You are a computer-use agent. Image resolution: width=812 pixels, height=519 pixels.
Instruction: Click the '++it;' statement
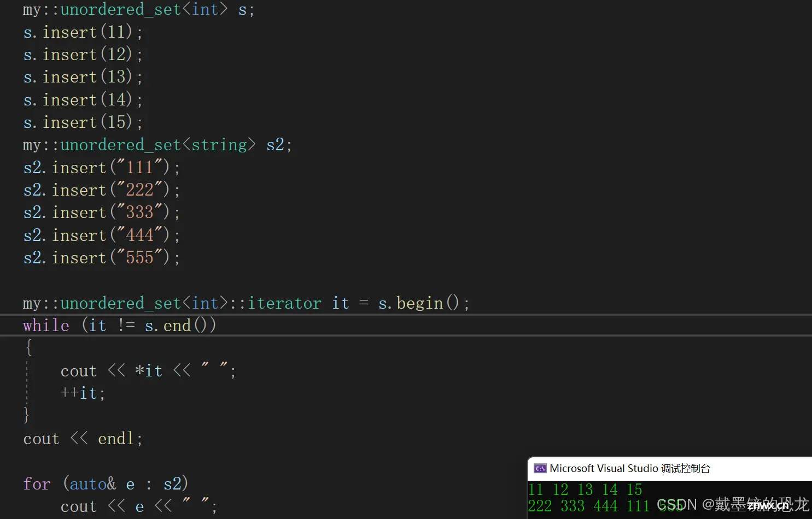coord(83,393)
